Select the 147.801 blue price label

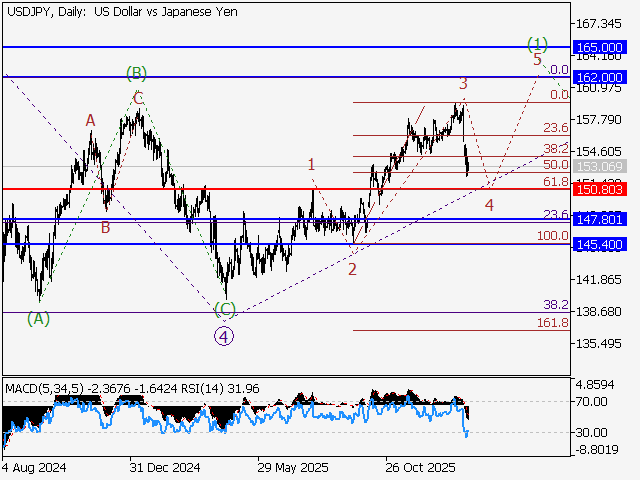coord(600,219)
